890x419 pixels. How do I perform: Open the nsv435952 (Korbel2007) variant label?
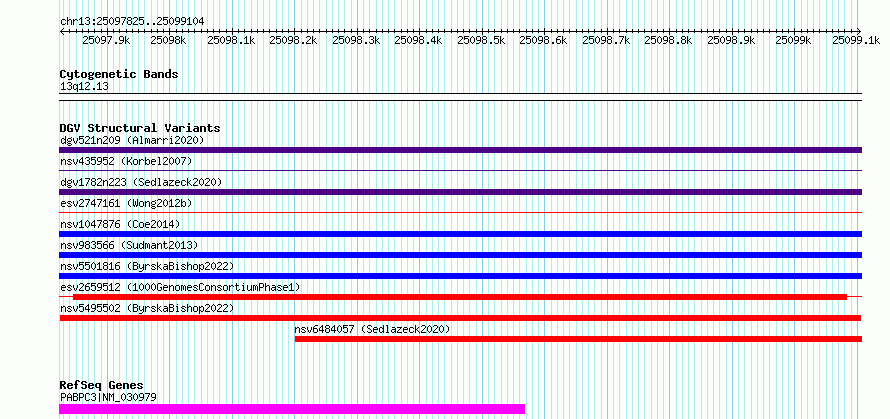126,161
